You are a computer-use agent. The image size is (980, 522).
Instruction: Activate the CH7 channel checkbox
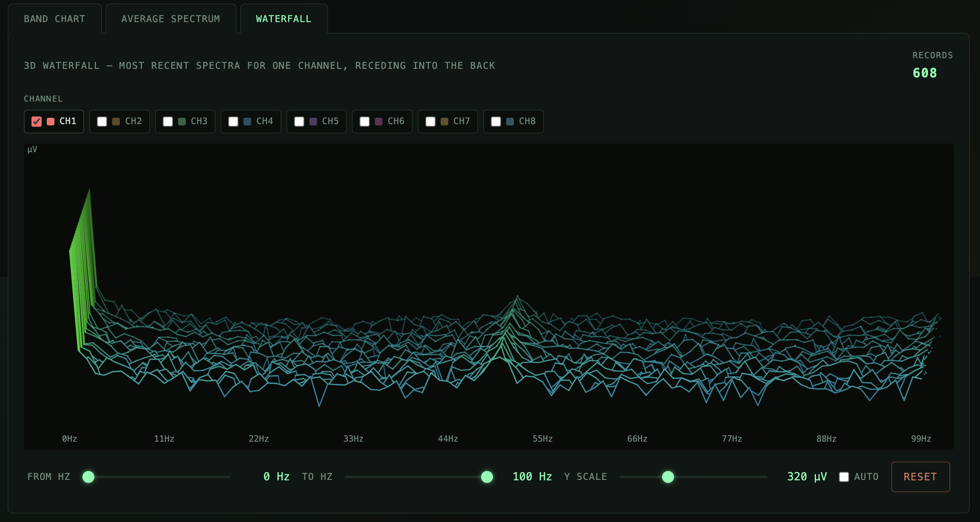pos(431,122)
